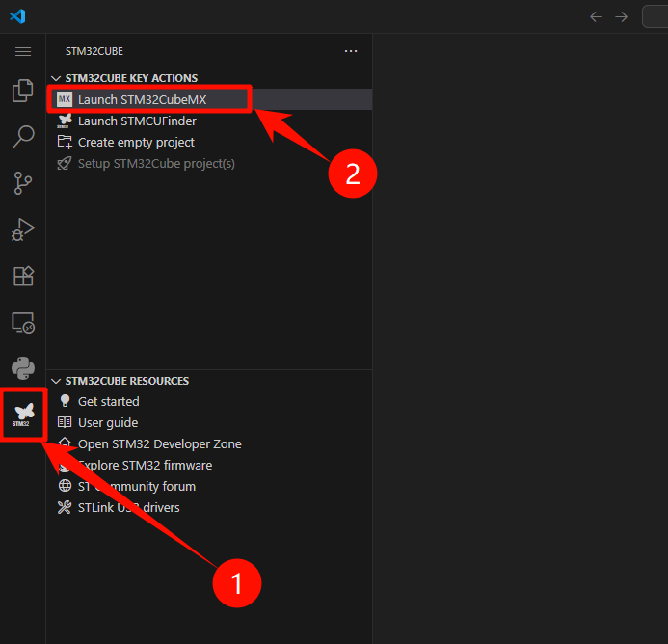Select Setup STM32Cube project(s)
Viewport: 668px width, 644px height.
(x=209, y=163)
